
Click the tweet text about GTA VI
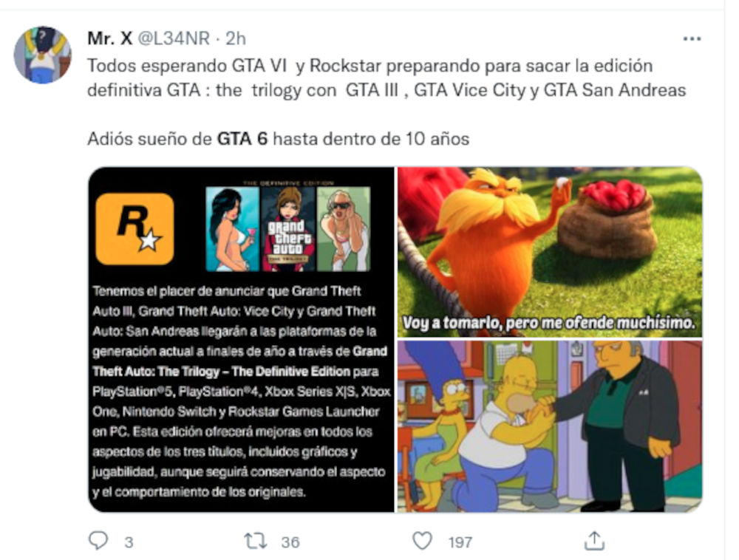pyautogui.click(x=386, y=78)
